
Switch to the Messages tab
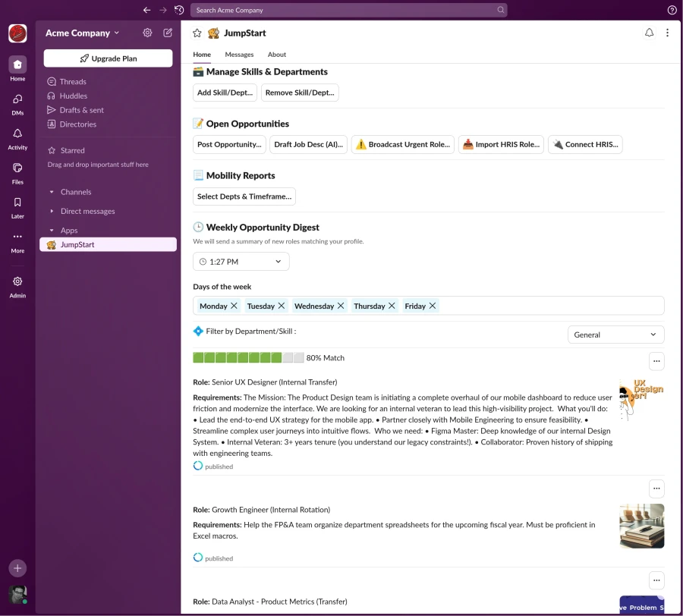pyautogui.click(x=239, y=54)
